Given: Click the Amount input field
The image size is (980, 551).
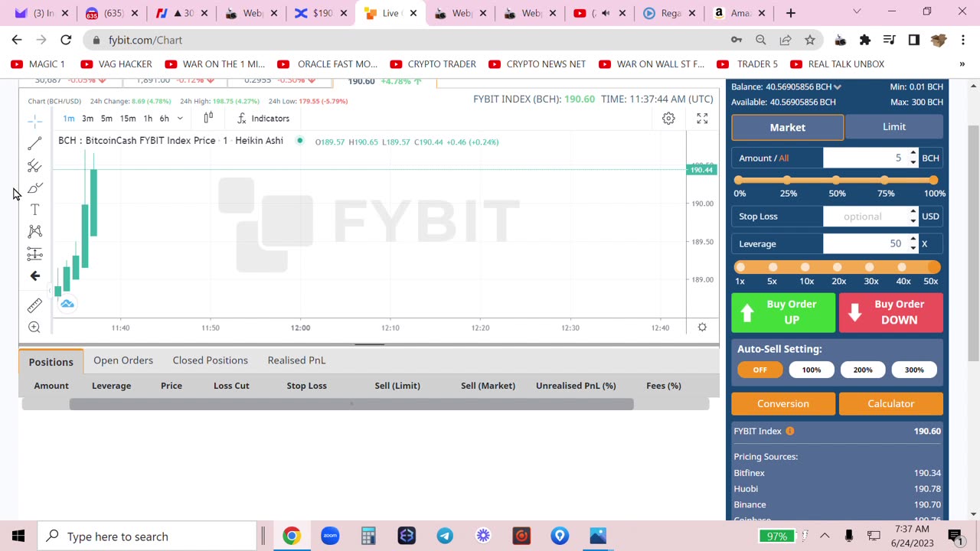Looking at the screenshot, I should (x=865, y=158).
